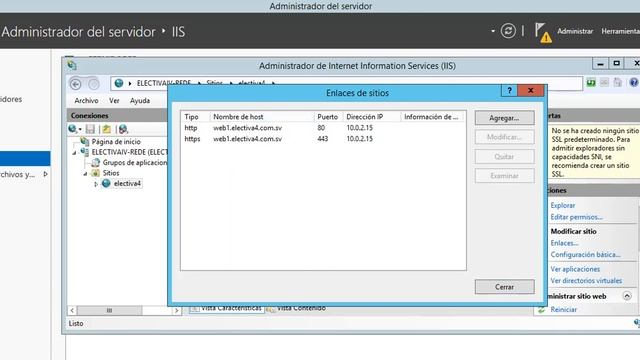
Task: Collapse the ELECTIVAIV-REDE server node
Action: pos(74,153)
